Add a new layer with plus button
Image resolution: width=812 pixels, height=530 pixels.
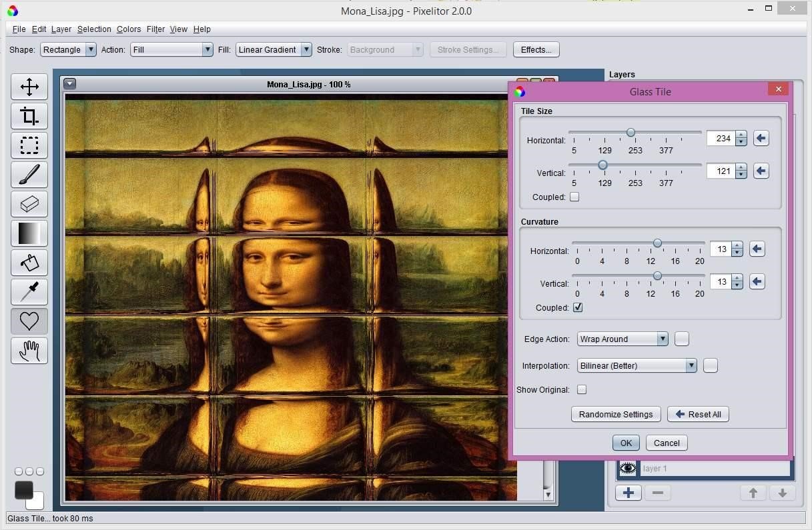pos(629,493)
